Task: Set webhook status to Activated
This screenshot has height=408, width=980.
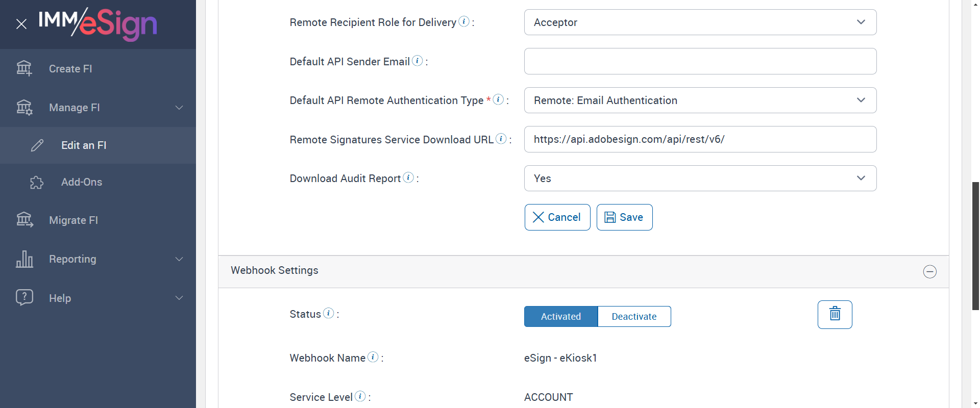Action: 560,316
